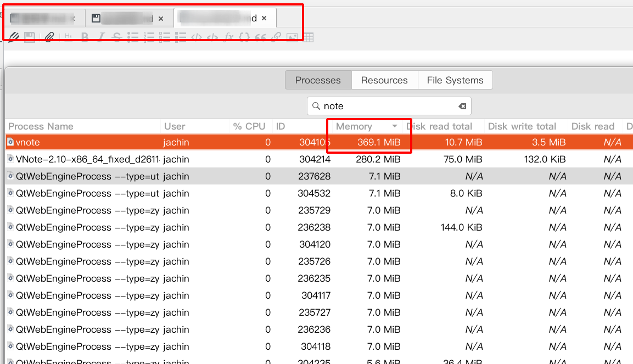This screenshot has height=364, width=633.
Task: Select the VNote-2.10-x86_64_fixed process row
Action: [319, 159]
